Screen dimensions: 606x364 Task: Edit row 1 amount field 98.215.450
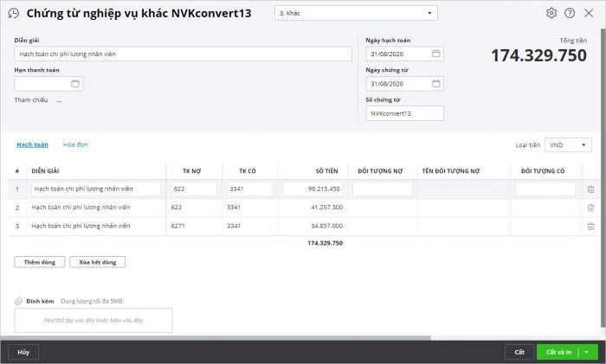point(313,188)
